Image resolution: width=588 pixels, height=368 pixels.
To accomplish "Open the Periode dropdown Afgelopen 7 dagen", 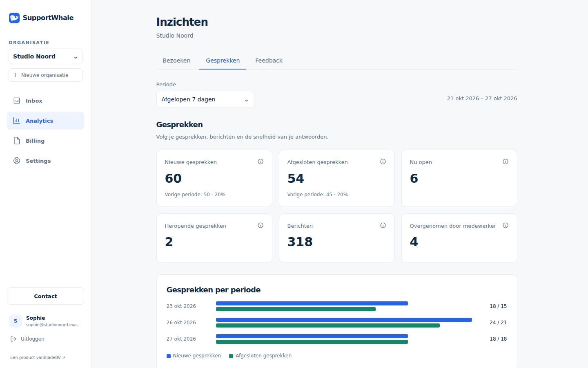I will (205, 99).
